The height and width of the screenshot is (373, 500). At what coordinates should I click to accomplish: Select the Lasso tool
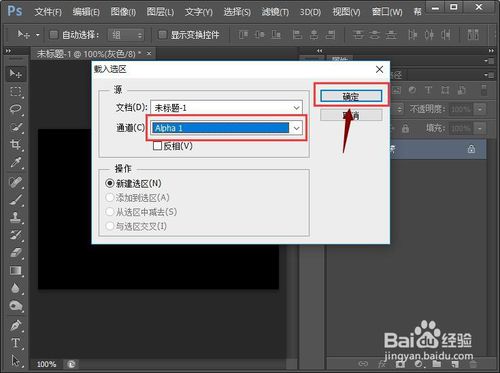15,109
